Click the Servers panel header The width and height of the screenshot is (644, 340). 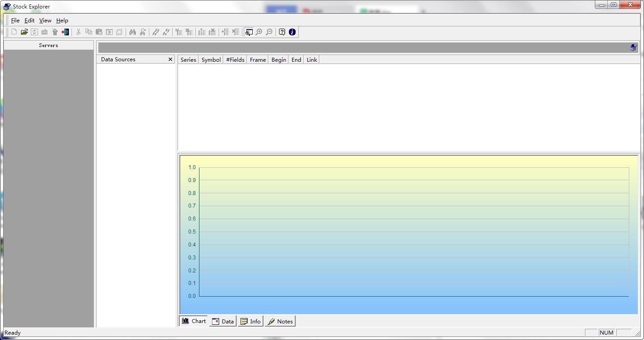coord(48,45)
